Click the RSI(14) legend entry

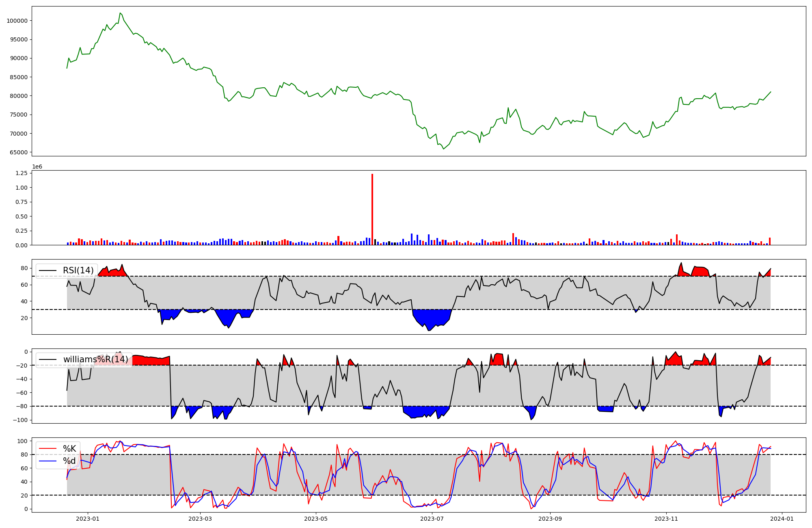[x=78, y=270]
